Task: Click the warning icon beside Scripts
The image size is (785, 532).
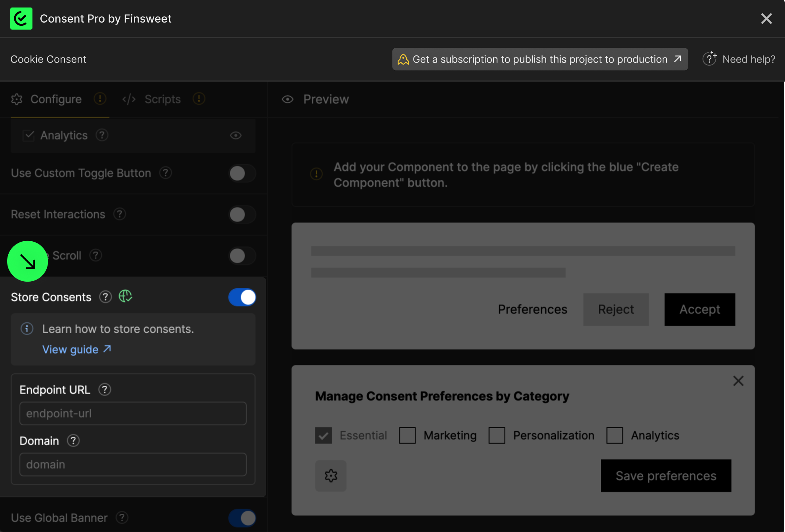Action: (x=199, y=99)
